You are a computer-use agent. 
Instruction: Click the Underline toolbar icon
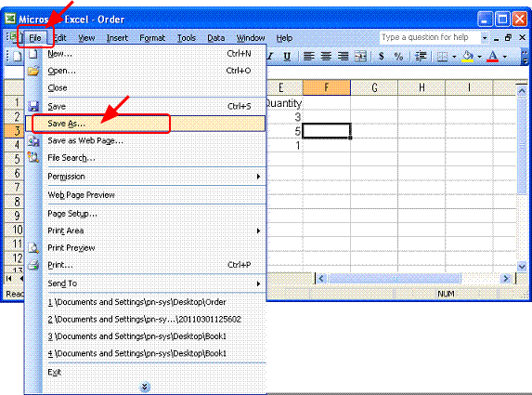[x=287, y=57]
